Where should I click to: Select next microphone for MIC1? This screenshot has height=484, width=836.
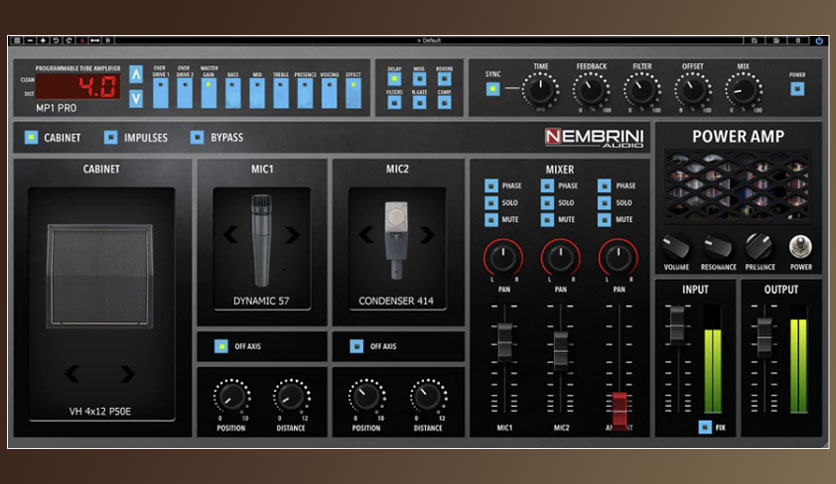tap(292, 235)
